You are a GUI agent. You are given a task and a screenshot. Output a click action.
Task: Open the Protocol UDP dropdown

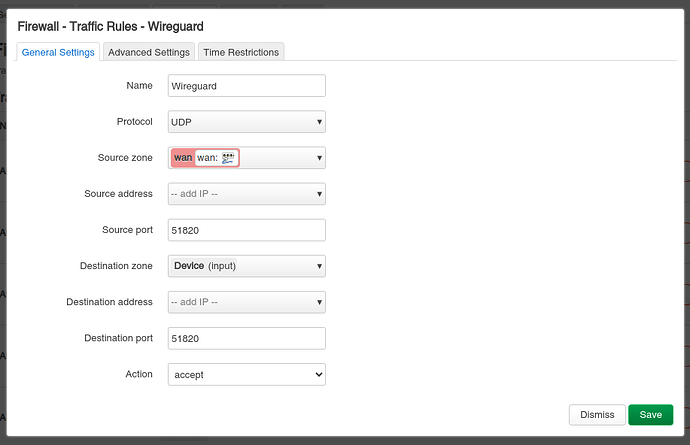click(x=246, y=122)
